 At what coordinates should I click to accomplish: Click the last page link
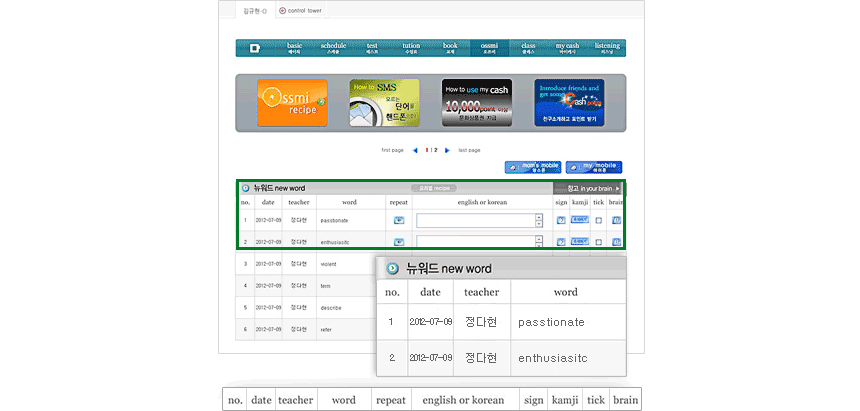click(x=469, y=150)
